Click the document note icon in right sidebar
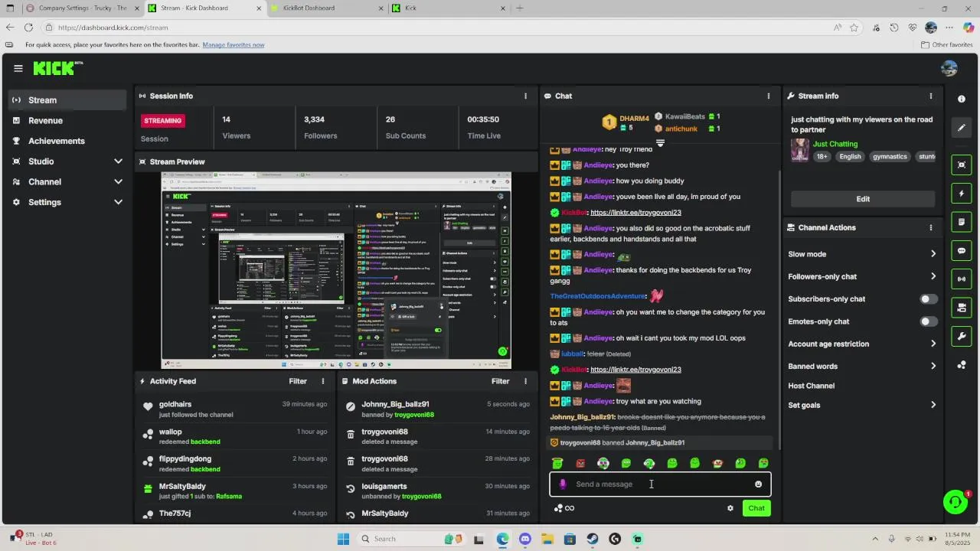980x551 pixels. pyautogui.click(x=962, y=222)
